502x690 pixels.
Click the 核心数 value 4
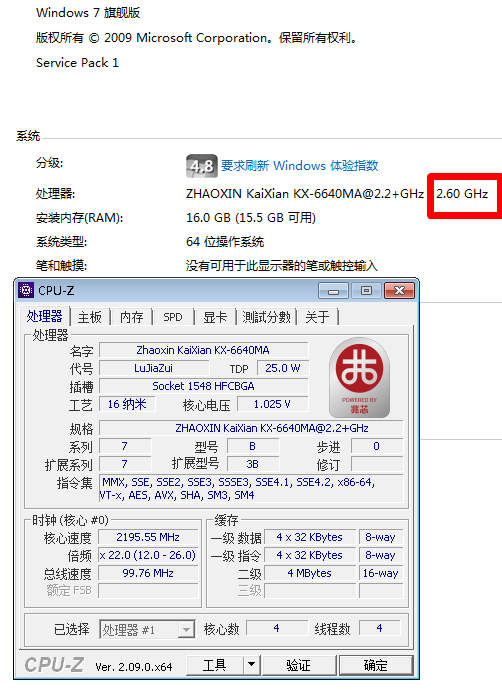point(276,628)
